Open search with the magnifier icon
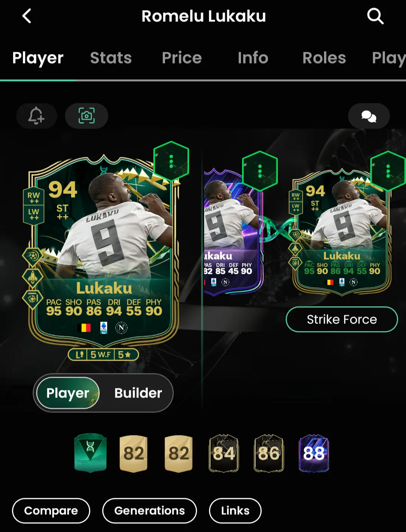Screen dimensions: 406x532 [x=375, y=16]
